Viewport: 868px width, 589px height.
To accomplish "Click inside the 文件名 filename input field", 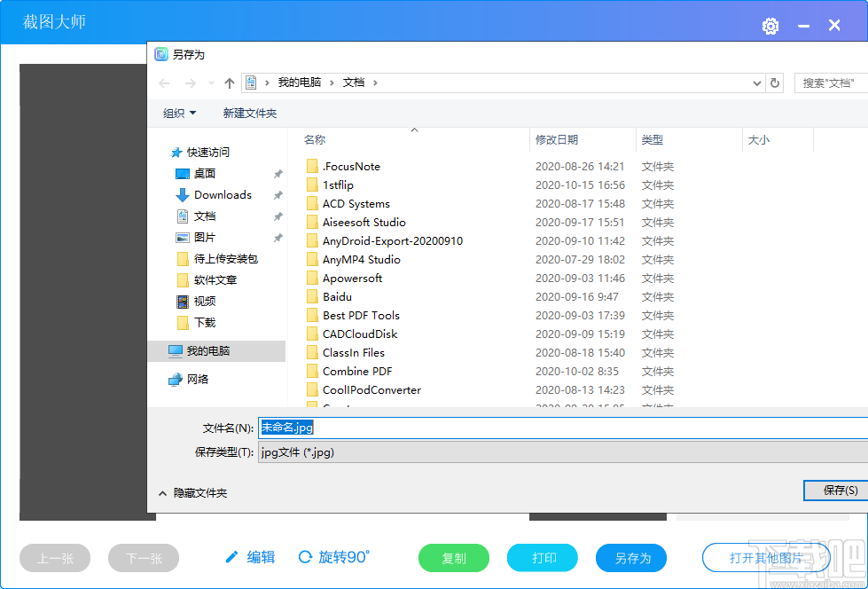I will 399,428.
